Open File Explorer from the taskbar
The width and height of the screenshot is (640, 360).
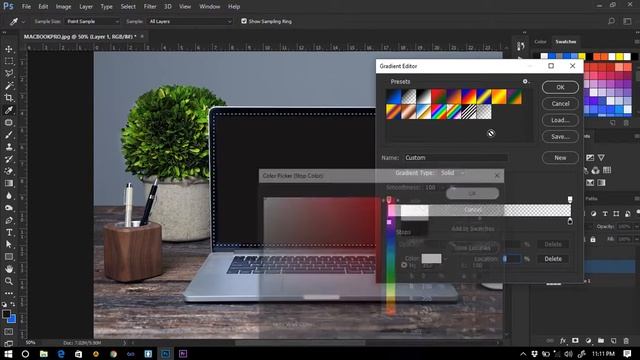pyautogui.click(x=43, y=354)
